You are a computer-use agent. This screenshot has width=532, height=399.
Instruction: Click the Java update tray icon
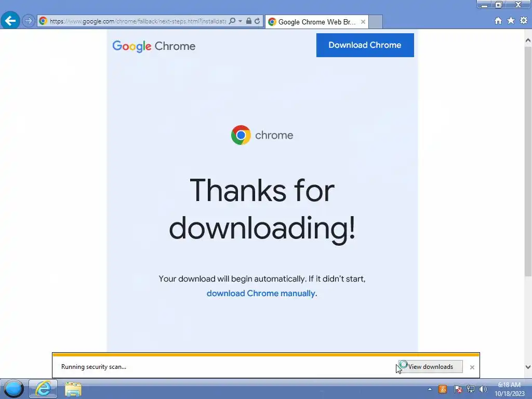tap(443, 389)
